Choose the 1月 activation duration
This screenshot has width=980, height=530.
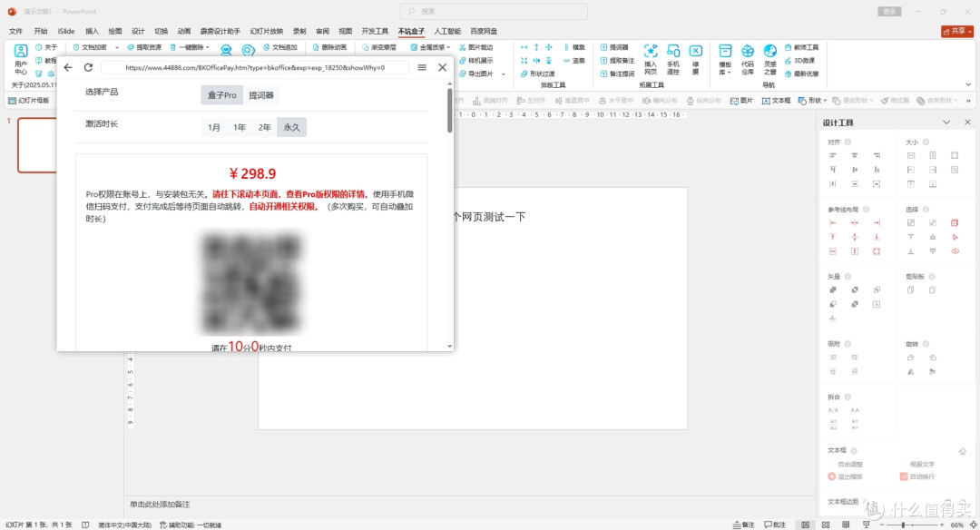(214, 127)
